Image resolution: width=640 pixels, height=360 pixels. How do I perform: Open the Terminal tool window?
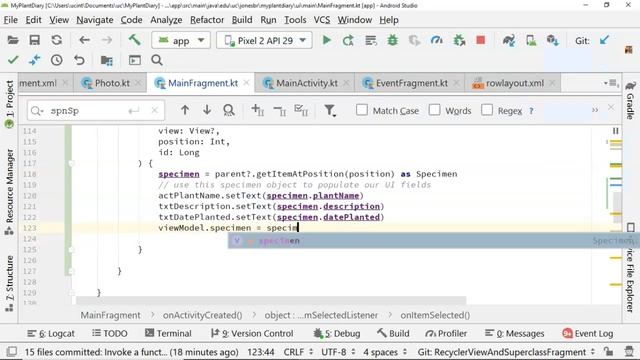point(168,333)
